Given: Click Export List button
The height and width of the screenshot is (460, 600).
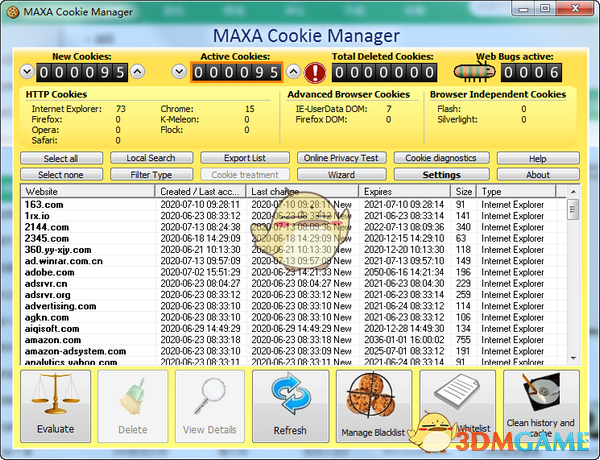Looking at the screenshot, I should [x=245, y=158].
